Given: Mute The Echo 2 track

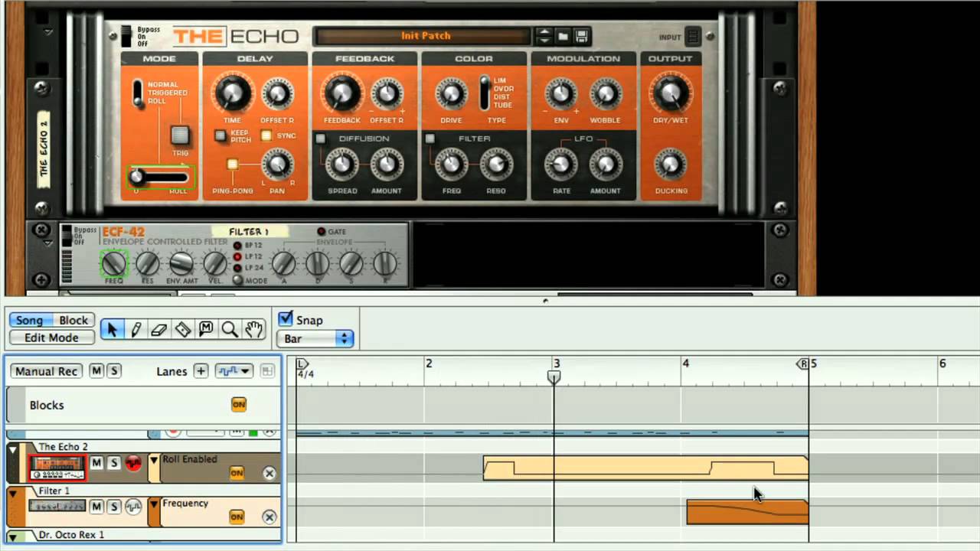Looking at the screenshot, I should 96,463.
